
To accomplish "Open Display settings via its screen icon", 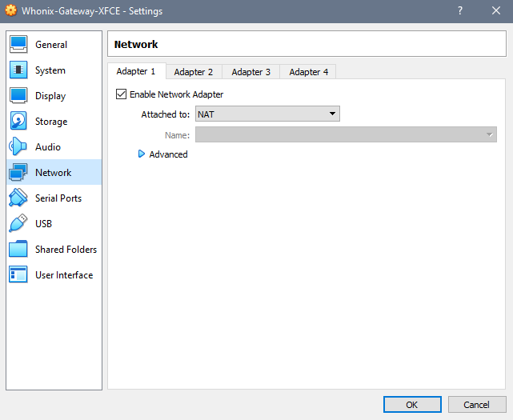I will 18,96.
